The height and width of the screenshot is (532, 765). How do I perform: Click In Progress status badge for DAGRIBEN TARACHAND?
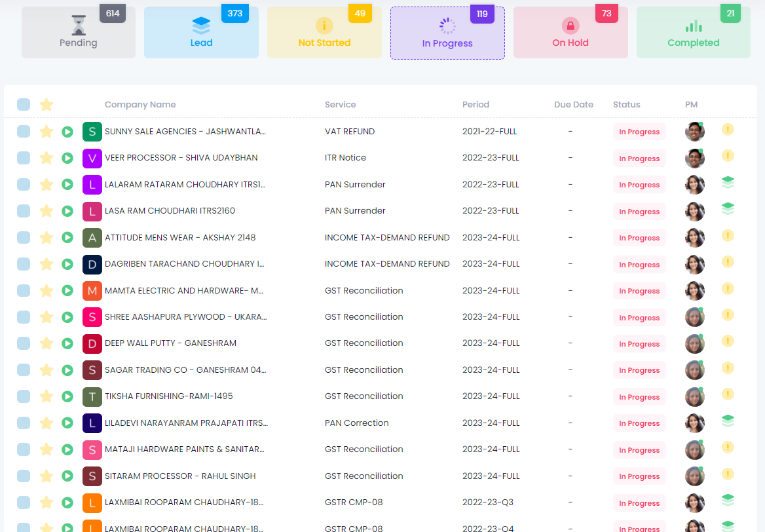[639, 265]
